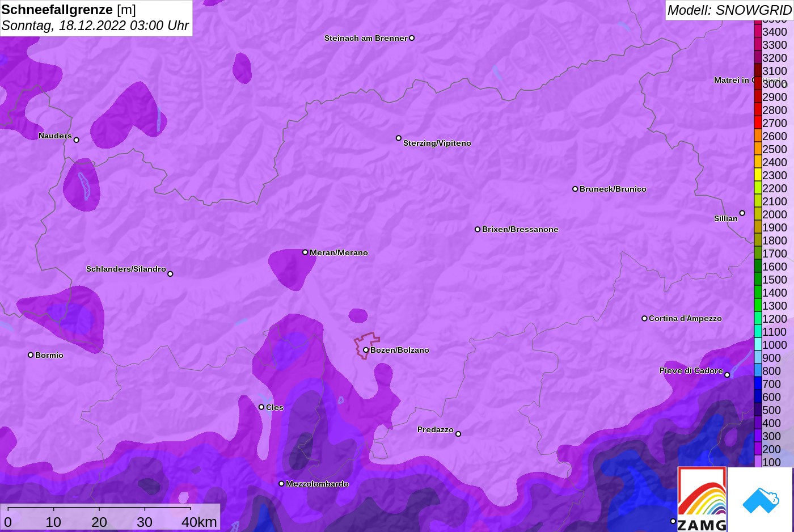Click the Cles town label

(x=274, y=407)
